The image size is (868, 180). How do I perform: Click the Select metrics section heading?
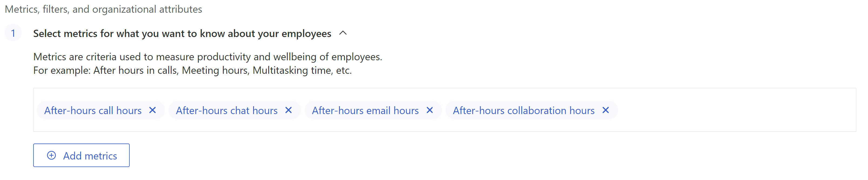pyautogui.click(x=182, y=34)
